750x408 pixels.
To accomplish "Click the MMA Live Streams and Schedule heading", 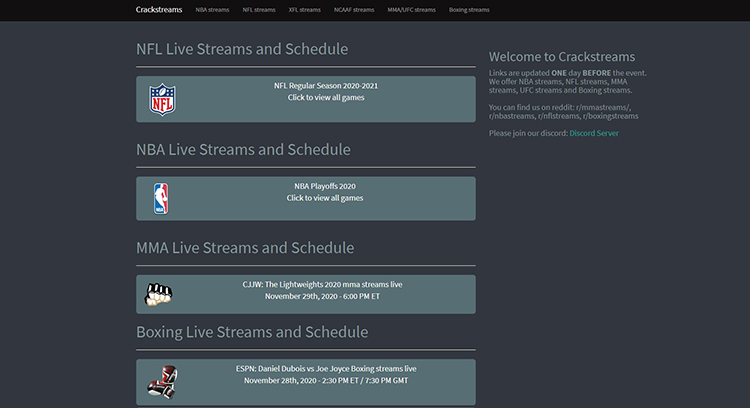I will point(245,248).
